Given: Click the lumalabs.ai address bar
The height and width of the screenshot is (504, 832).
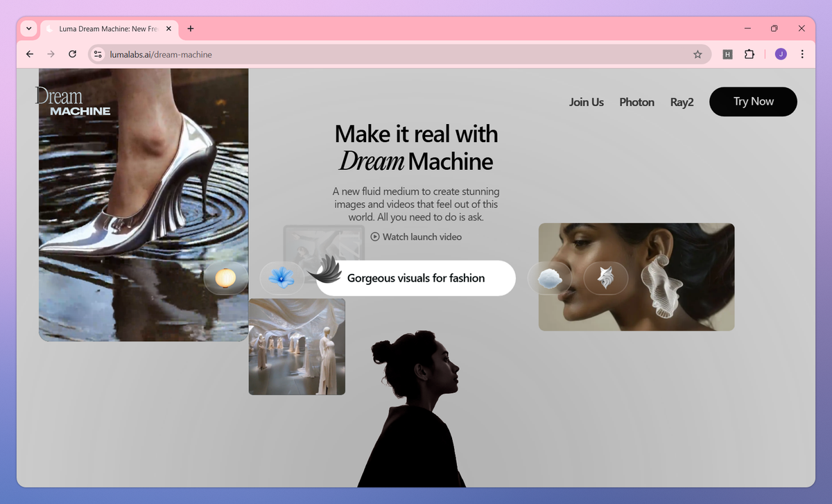Looking at the screenshot, I should (x=399, y=54).
